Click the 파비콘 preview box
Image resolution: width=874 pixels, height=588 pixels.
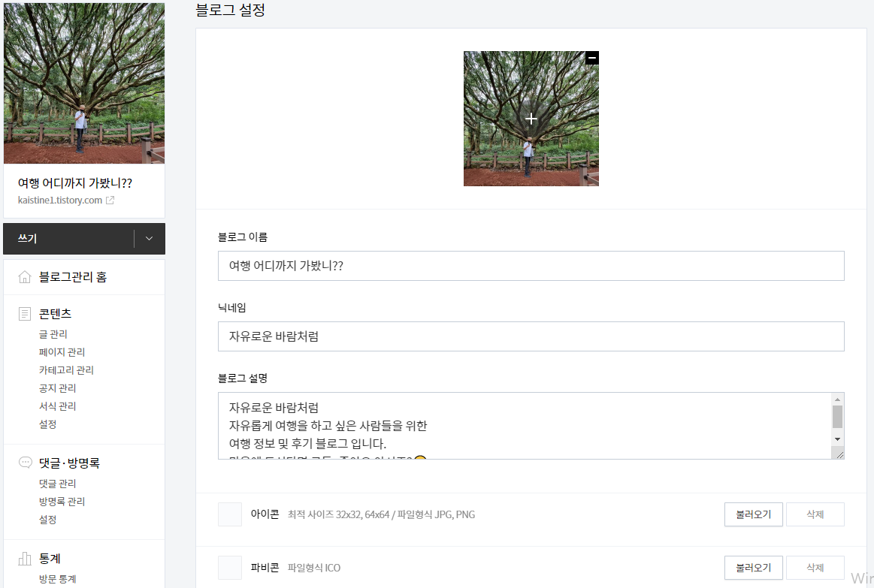tap(230, 568)
